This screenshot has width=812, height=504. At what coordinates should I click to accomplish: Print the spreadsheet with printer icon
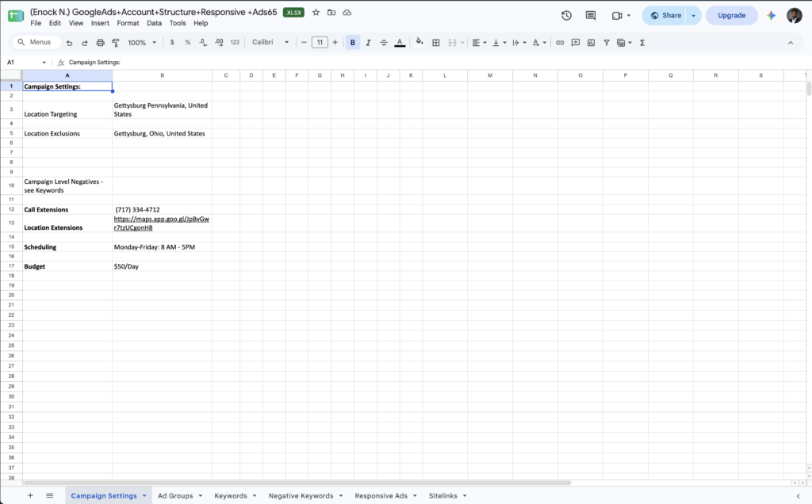(x=101, y=43)
